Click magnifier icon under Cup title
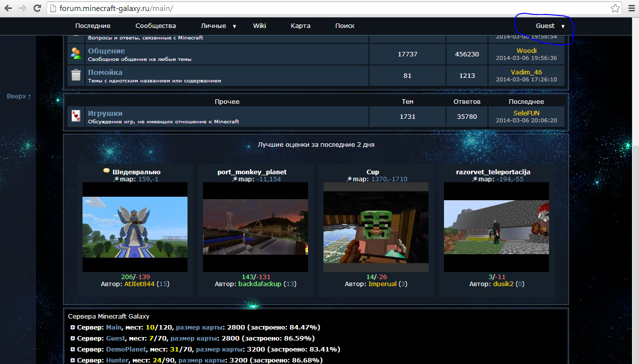This screenshot has width=639, height=364. (x=349, y=179)
